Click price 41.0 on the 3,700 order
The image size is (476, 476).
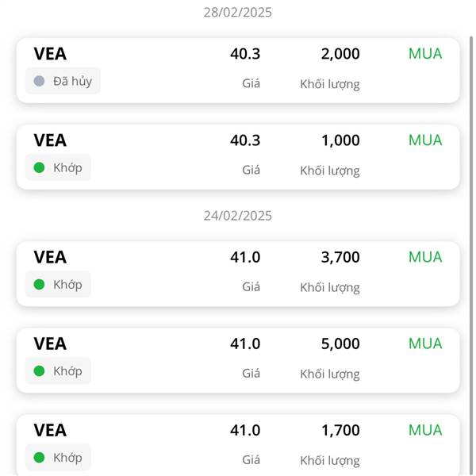coord(245,257)
